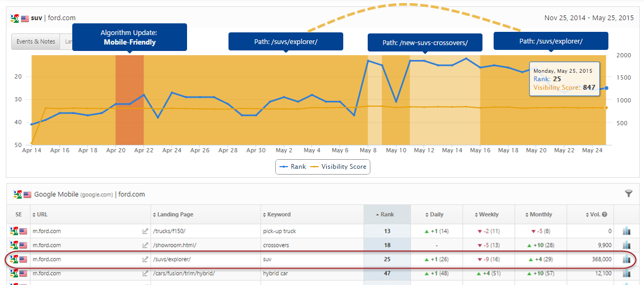Toggle the Rank series in chart legend
Screen dimensions: 644x285
(x=292, y=167)
